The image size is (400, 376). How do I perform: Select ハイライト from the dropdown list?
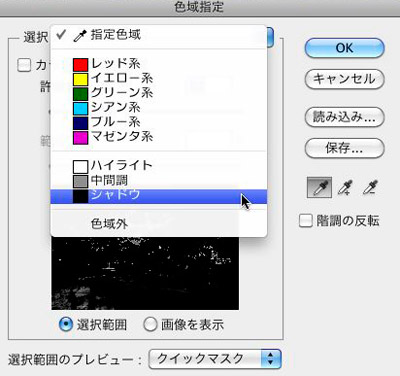coord(159,166)
